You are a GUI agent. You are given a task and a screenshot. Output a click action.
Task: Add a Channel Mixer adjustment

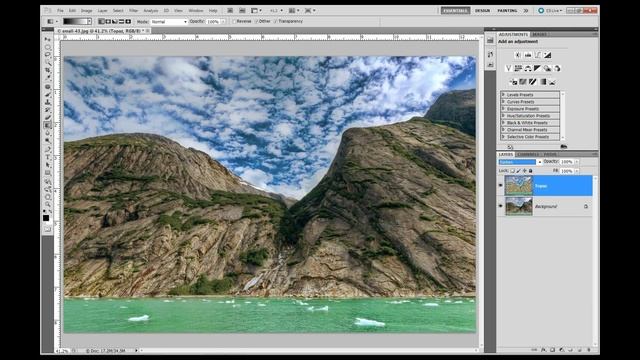click(557, 69)
